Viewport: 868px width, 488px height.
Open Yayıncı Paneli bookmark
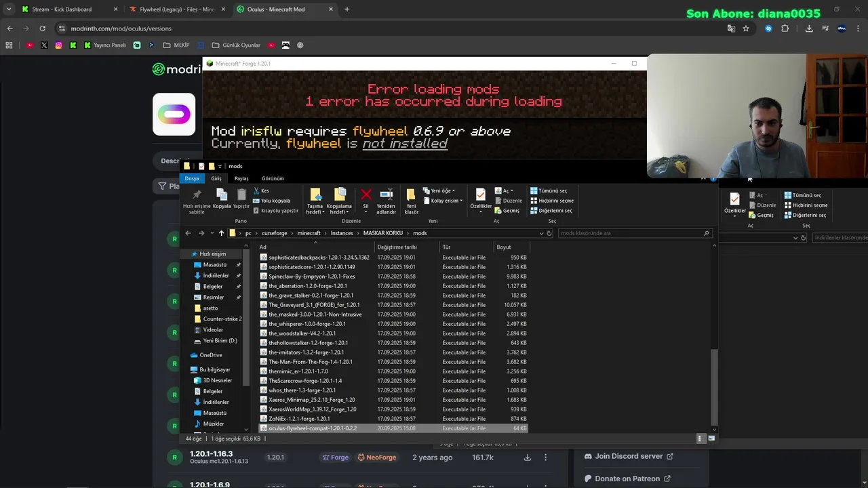(x=105, y=45)
